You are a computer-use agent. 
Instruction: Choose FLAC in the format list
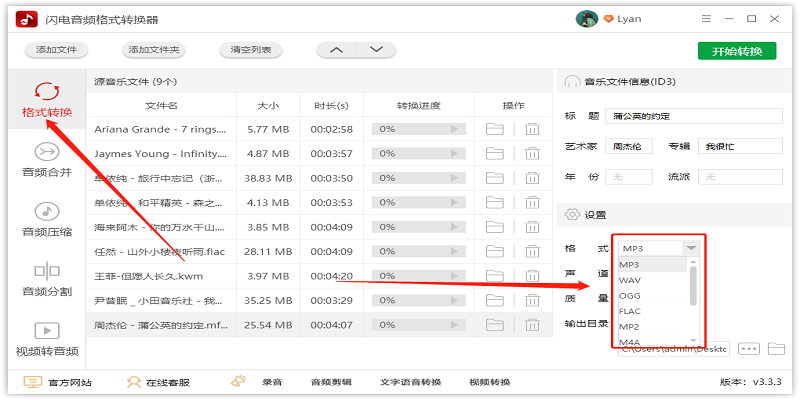tap(653, 311)
